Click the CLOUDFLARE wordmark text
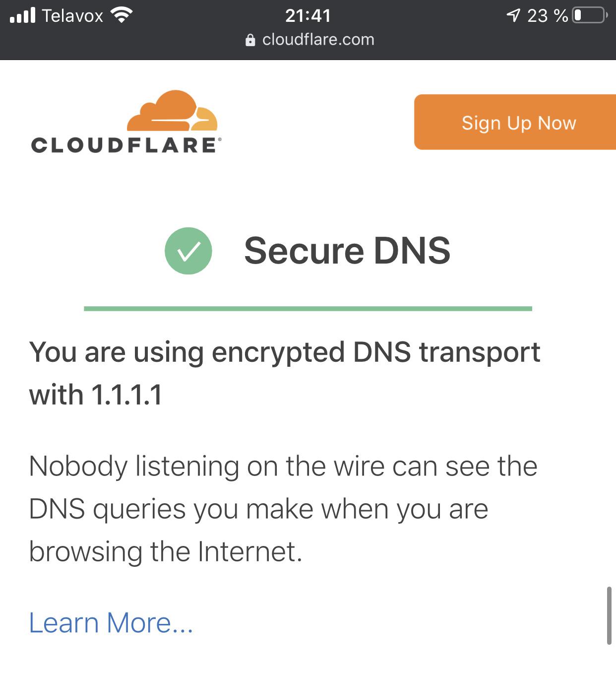 coord(124,145)
